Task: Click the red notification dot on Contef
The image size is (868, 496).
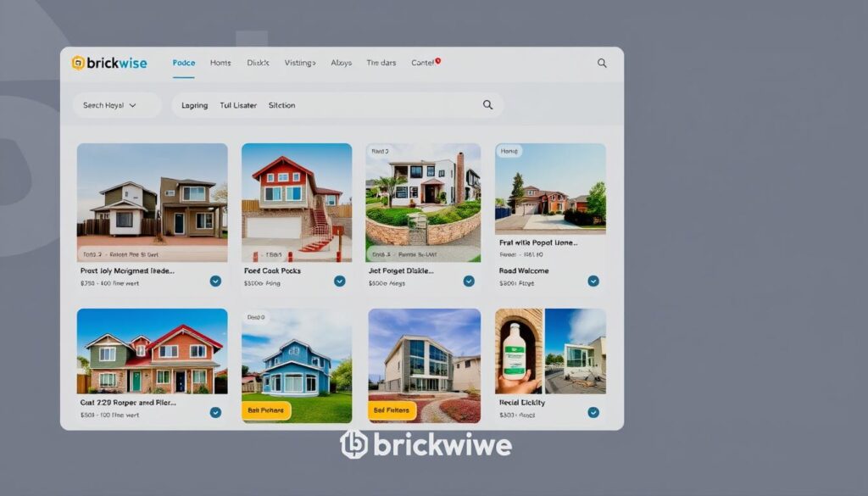Action: (437, 61)
